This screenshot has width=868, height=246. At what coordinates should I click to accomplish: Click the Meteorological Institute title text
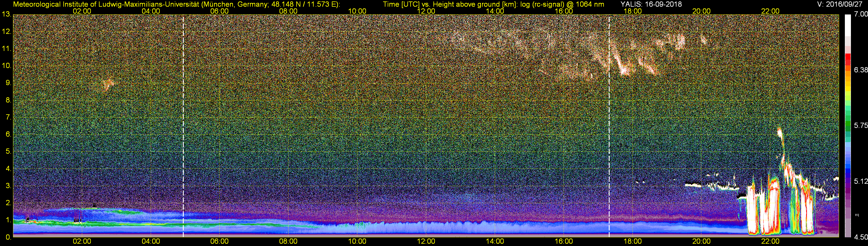click(x=176, y=4)
